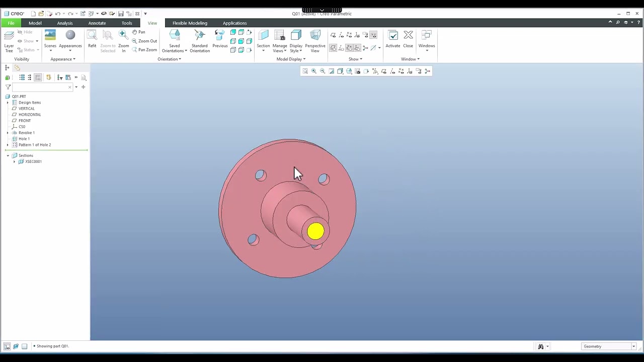The width and height of the screenshot is (644, 362).
Task: Toggle point tag display in Show group
Action: pyautogui.click(x=349, y=48)
